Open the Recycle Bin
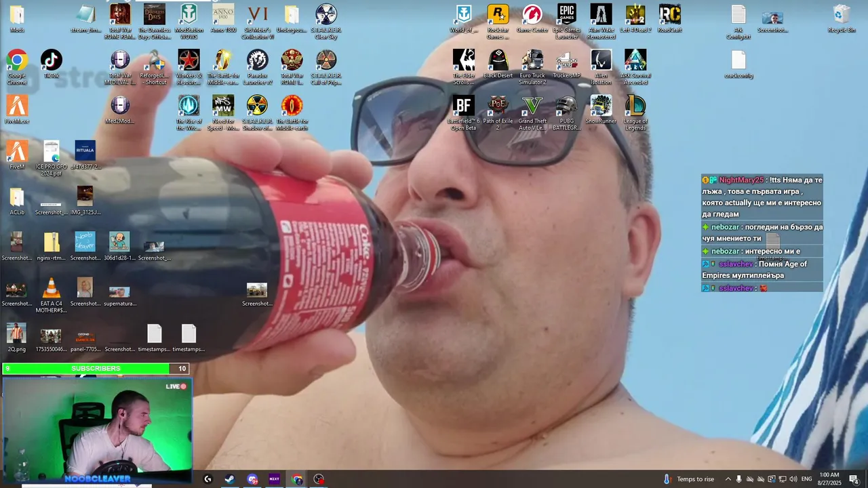 click(842, 18)
